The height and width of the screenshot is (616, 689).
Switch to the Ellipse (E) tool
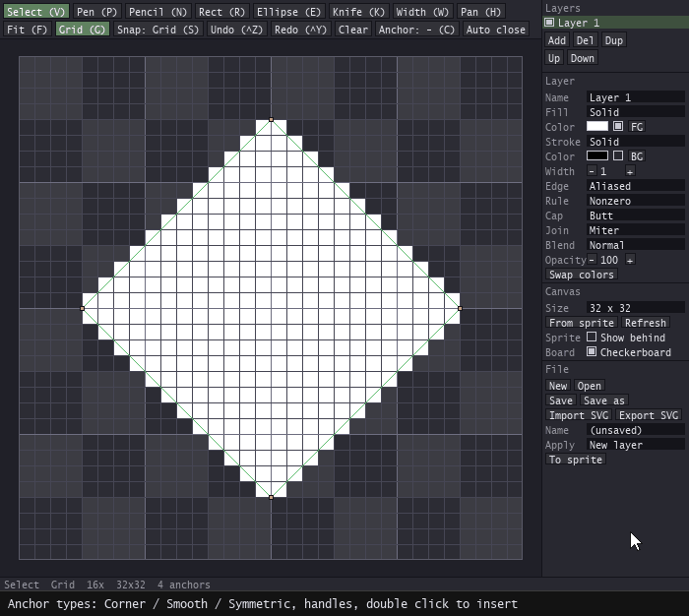click(x=288, y=12)
